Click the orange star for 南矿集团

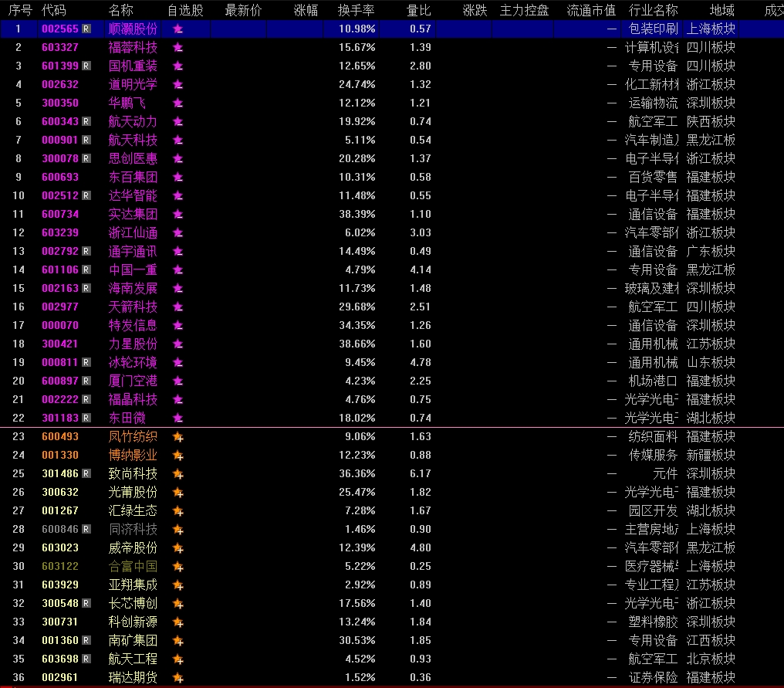[x=178, y=640]
